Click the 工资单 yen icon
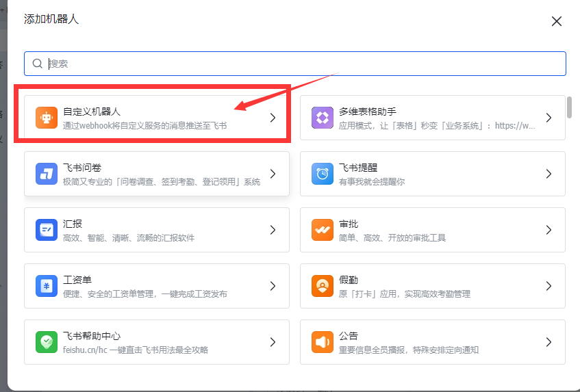 click(47, 286)
